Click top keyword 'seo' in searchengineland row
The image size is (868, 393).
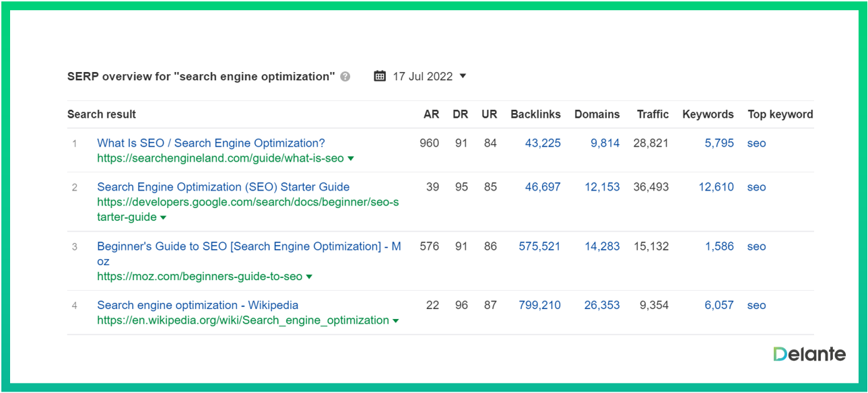756,143
